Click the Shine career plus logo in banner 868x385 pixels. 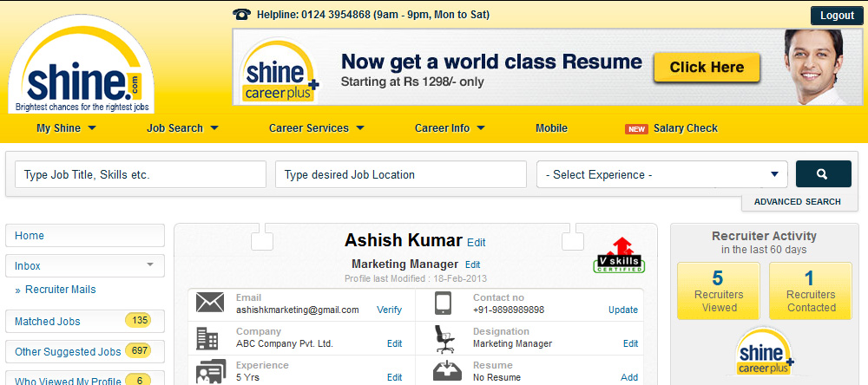click(280, 71)
